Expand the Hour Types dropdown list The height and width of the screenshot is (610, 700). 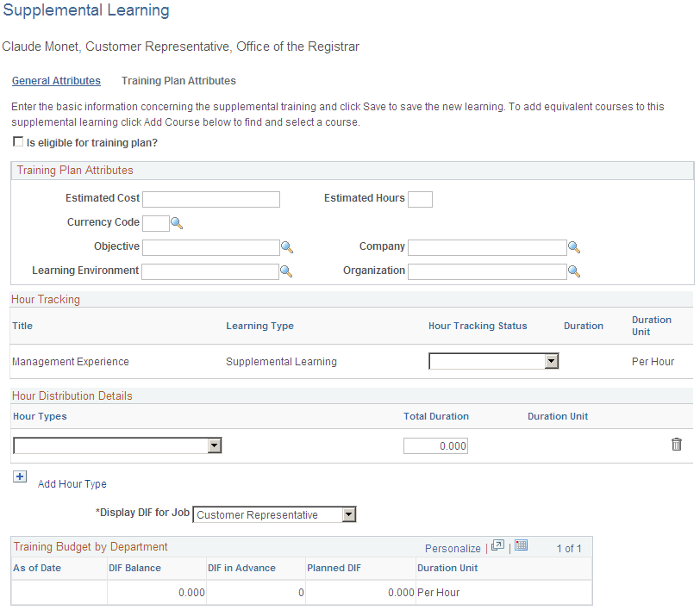click(214, 445)
